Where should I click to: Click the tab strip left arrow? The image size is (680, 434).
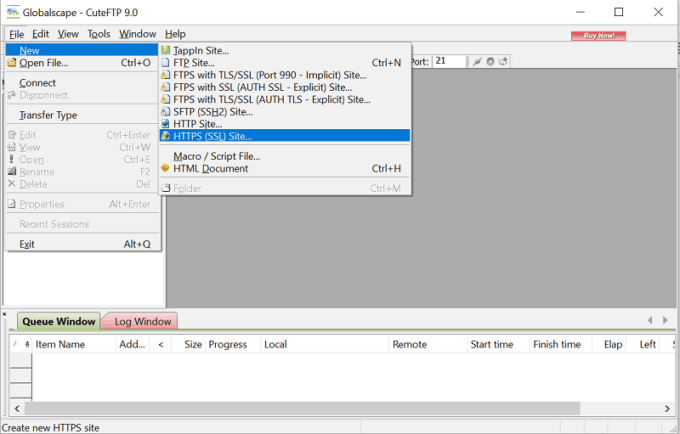[x=650, y=320]
